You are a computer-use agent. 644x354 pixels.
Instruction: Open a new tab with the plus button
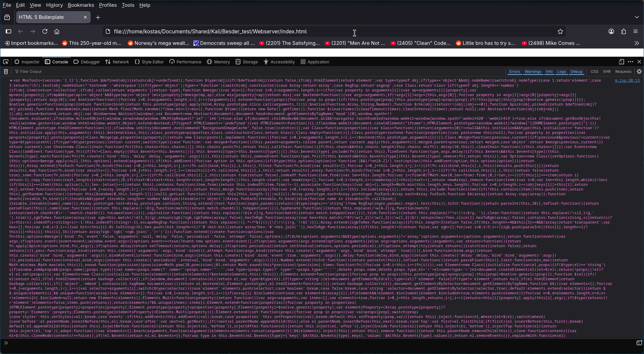point(98,17)
